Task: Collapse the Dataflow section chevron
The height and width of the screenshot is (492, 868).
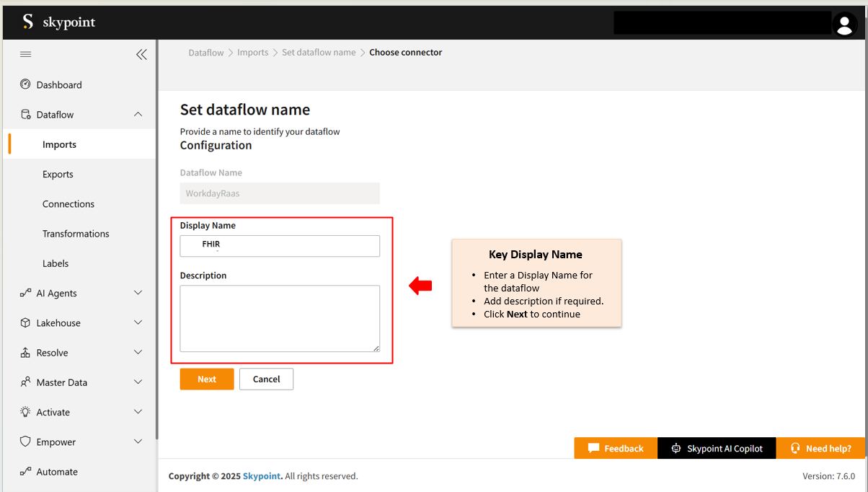Action: coord(138,115)
